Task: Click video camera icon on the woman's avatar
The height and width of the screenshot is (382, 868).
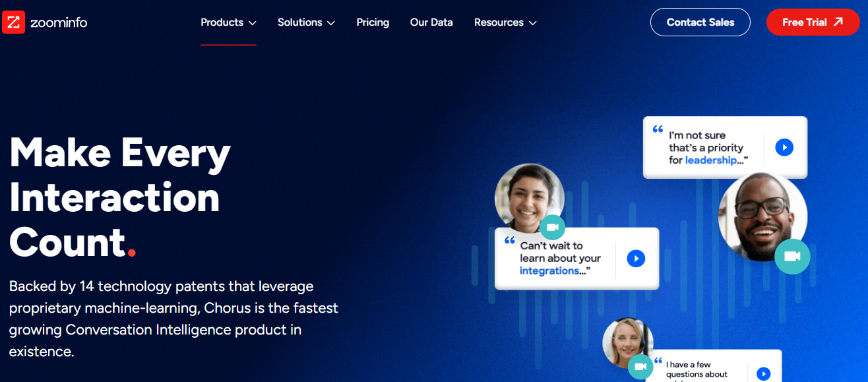Action: (553, 228)
